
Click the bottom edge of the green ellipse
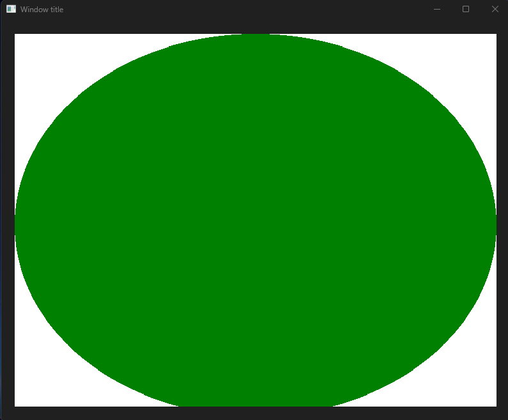click(256, 403)
